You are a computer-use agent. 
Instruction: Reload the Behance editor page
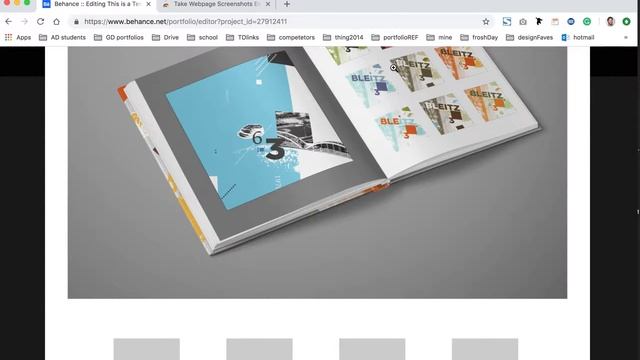(x=40, y=22)
